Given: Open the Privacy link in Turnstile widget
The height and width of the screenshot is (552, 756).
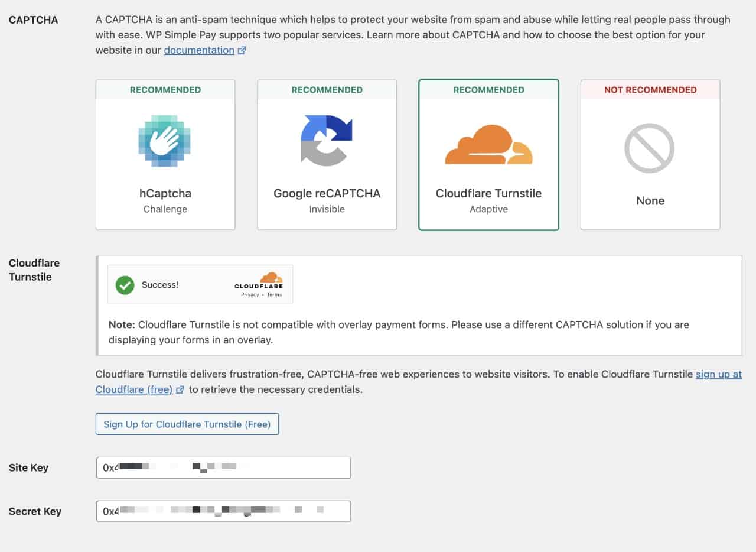Looking at the screenshot, I should [250, 294].
